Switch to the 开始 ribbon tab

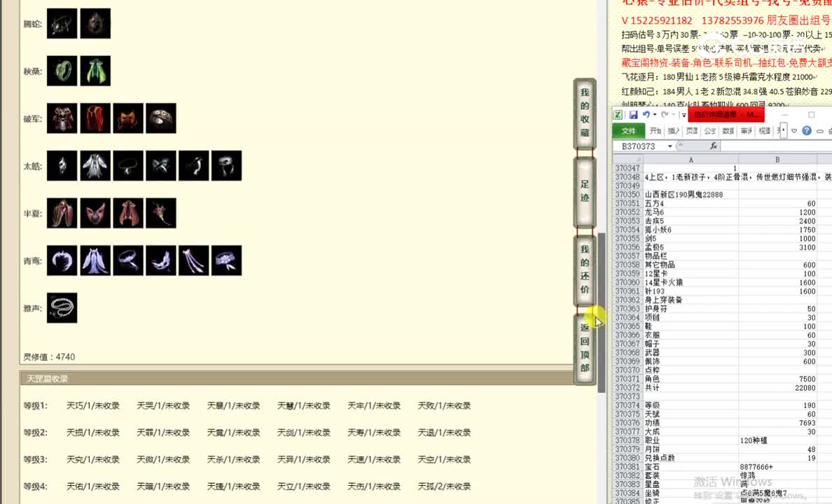pos(656,131)
